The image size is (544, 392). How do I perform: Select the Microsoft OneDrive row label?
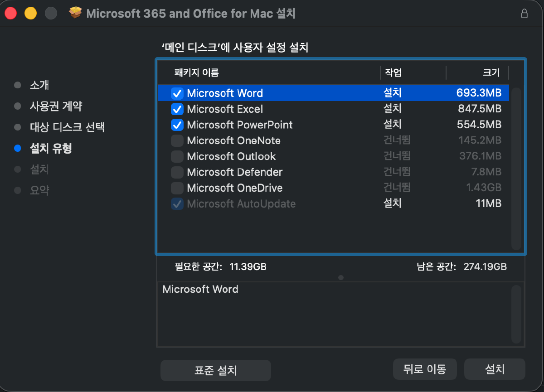[235, 188]
